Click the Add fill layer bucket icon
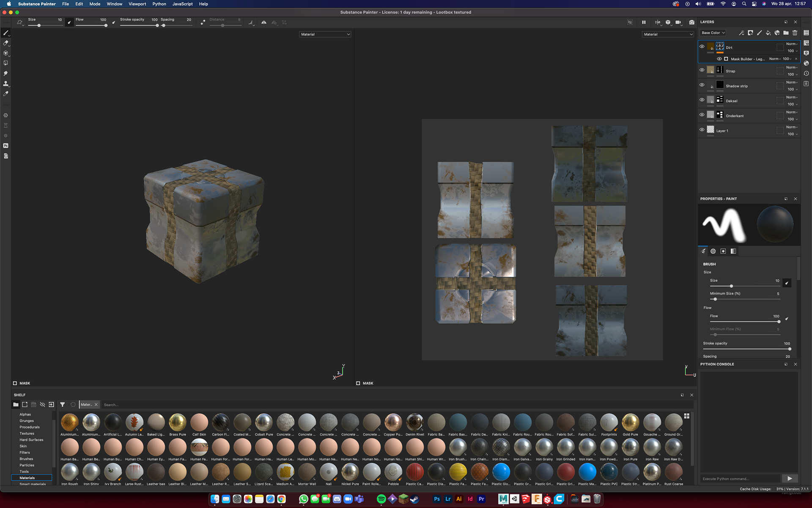 [768, 33]
